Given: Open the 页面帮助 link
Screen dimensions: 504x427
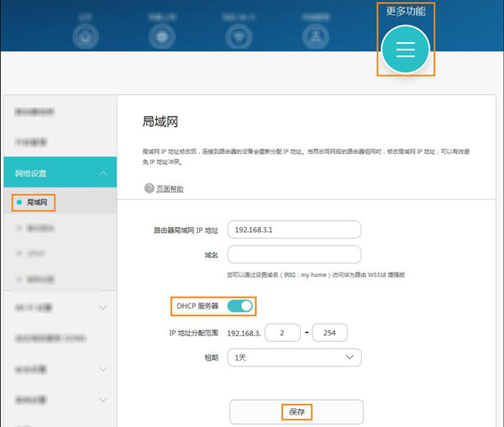Looking at the screenshot, I should point(170,189).
